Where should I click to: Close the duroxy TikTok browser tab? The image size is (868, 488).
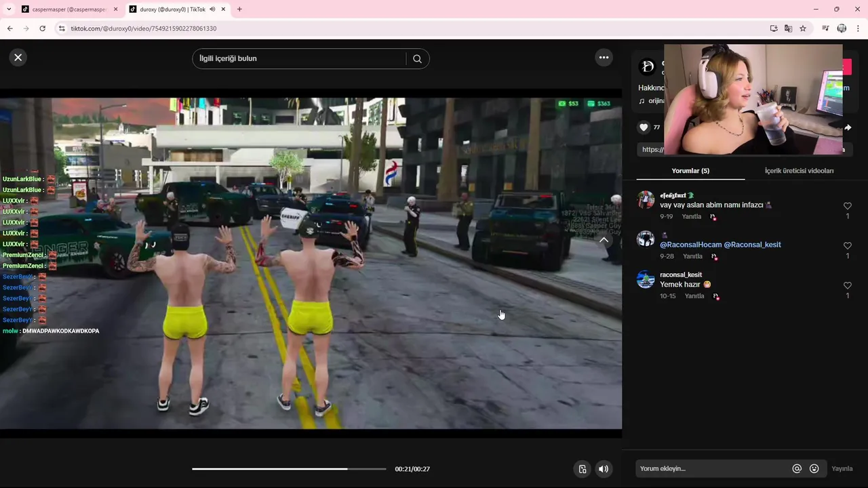(224, 9)
